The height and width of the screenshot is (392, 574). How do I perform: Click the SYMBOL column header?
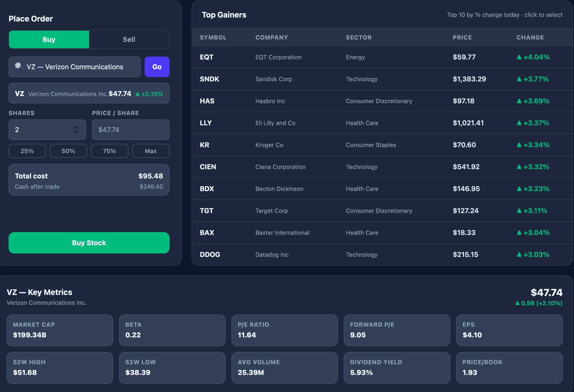point(213,38)
